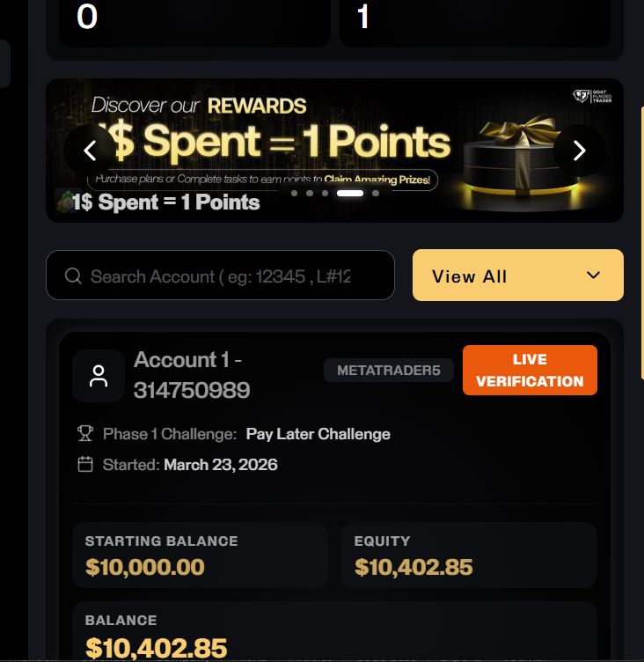Open the View All filter dropdown
644x662 pixels.
517,276
